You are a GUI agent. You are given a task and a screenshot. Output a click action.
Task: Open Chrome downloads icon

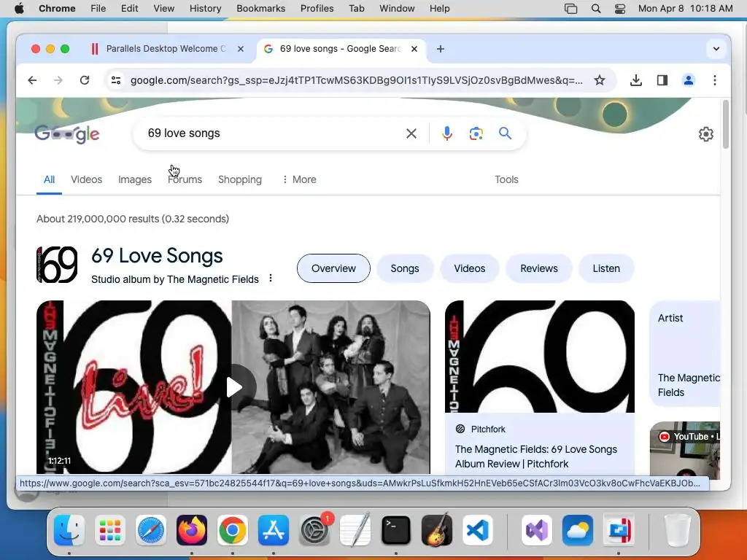coord(635,80)
